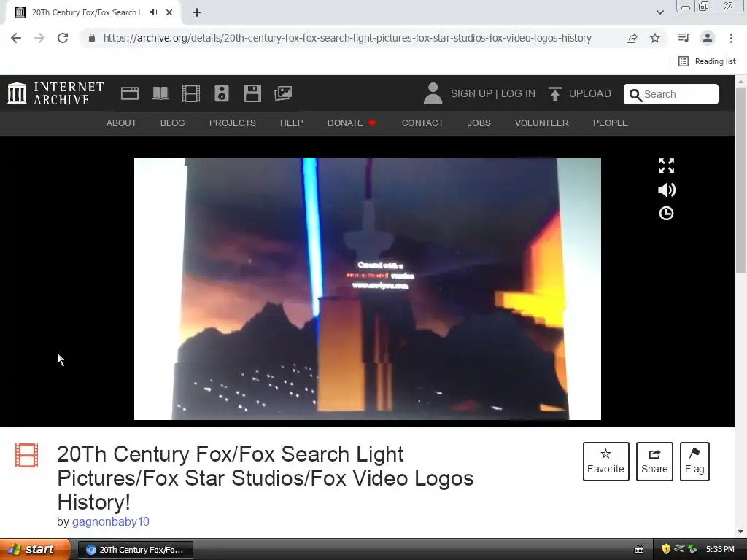Go back with browser back arrow
Viewport: 747px width, 560px height.
16,38
